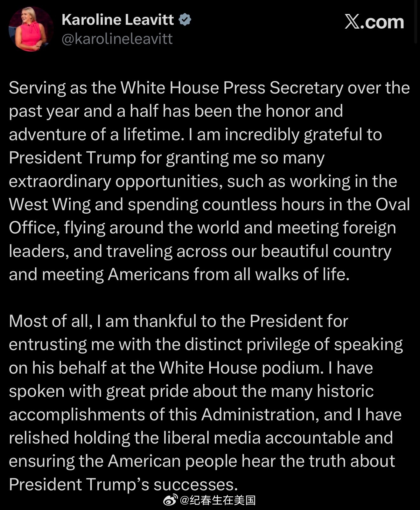Screen dimensions: 420x510
Task: Click the X logo in X.com
Action: coord(352,22)
